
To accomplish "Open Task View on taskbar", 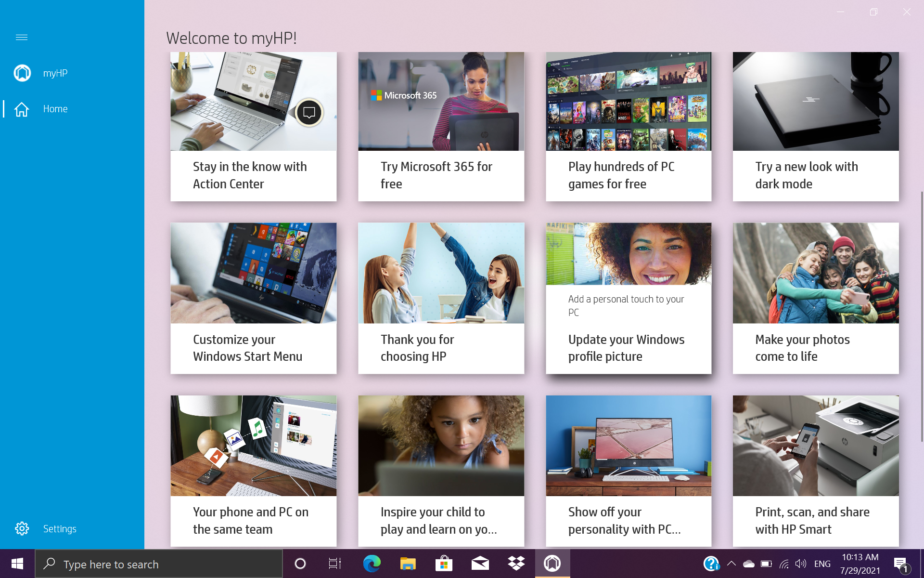I will [x=335, y=564].
